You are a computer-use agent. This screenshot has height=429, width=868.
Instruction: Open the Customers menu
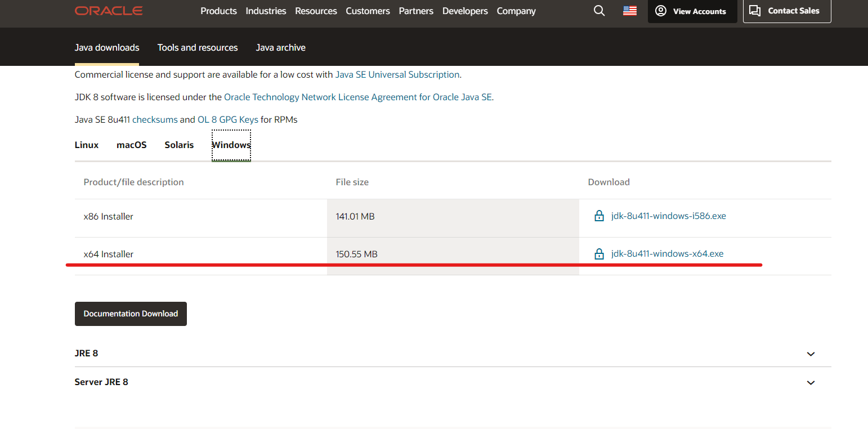click(368, 11)
